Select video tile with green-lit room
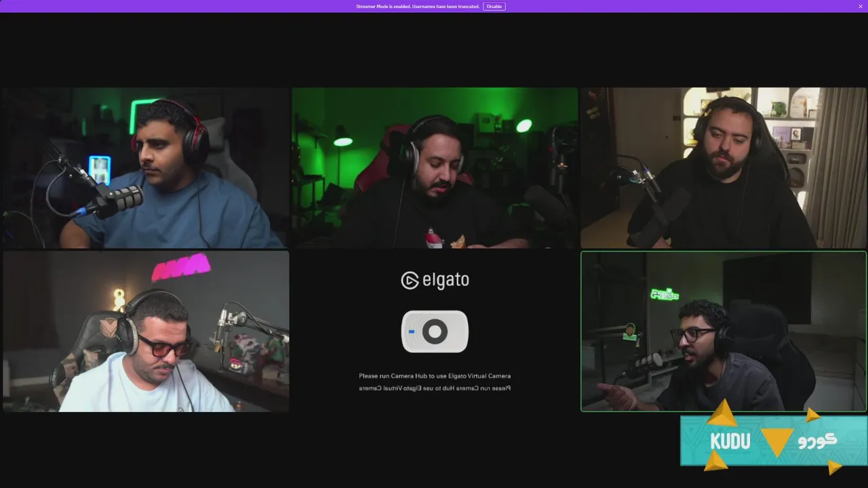The width and height of the screenshot is (868, 488). pos(435,167)
